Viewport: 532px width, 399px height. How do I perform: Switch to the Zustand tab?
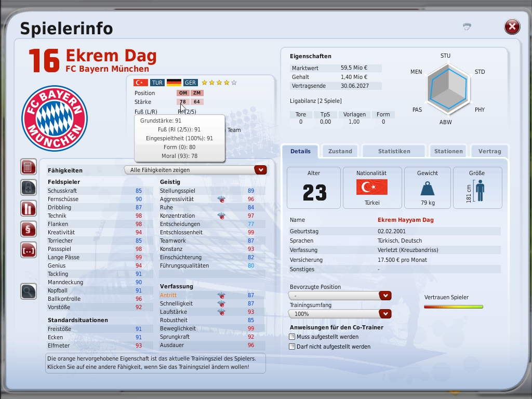pos(340,151)
